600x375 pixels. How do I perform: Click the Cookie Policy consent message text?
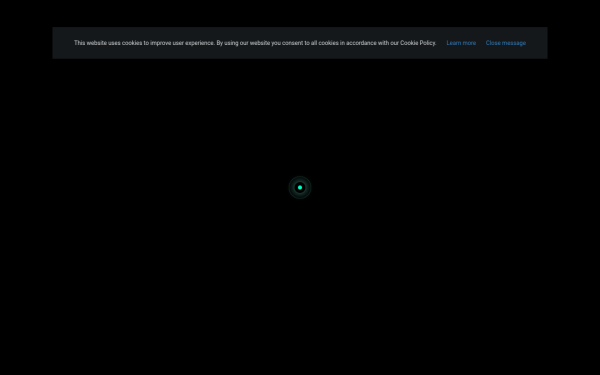pyautogui.click(x=255, y=43)
